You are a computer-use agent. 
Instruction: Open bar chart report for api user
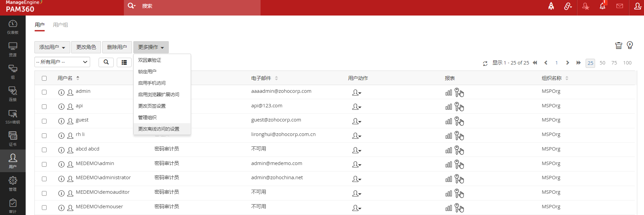click(449, 107)
